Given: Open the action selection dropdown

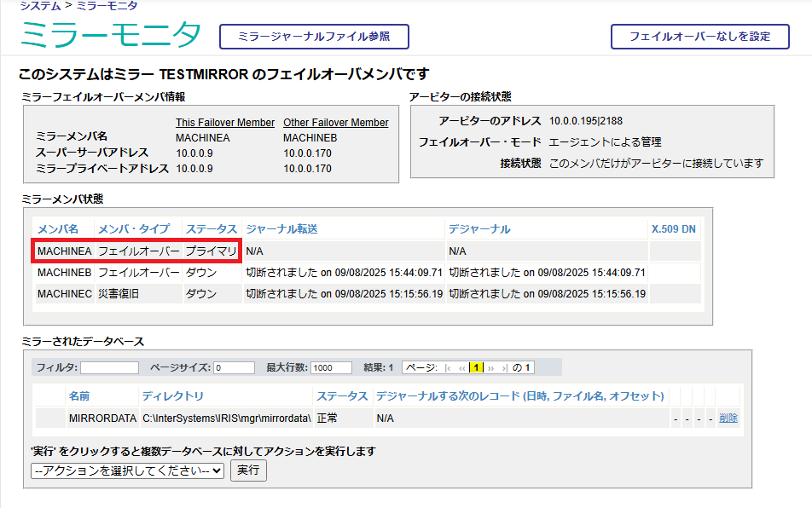Looking at the screenshot, I should point(127,470).
